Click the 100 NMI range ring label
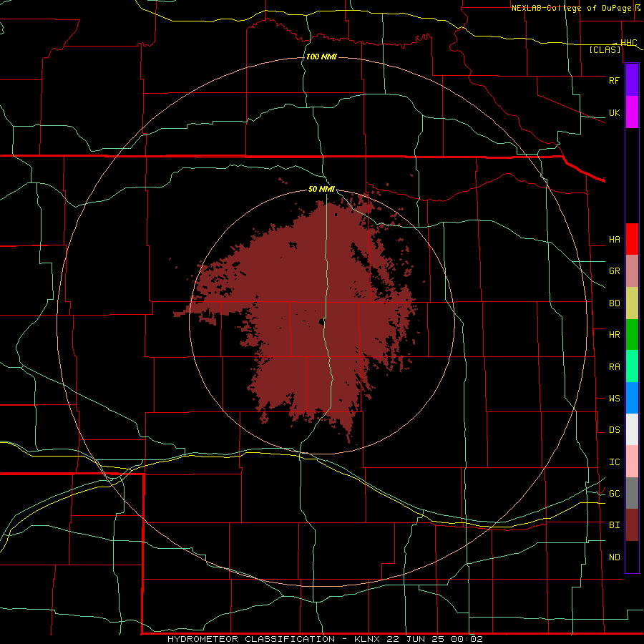Viewport: 644px width, 644px height. click(x=321, y=57)
